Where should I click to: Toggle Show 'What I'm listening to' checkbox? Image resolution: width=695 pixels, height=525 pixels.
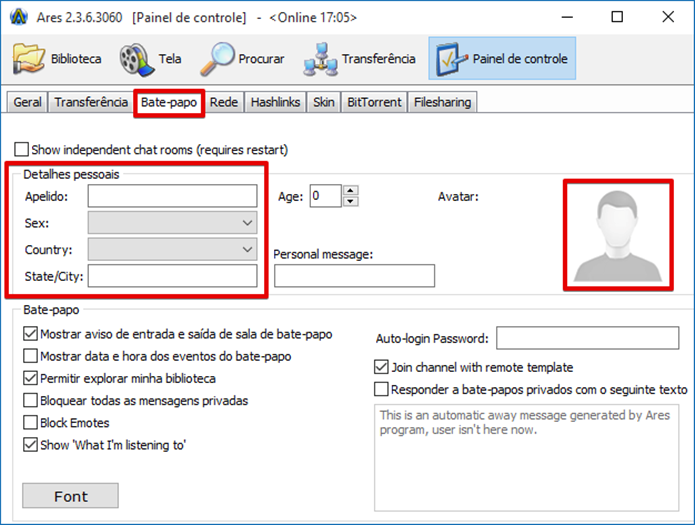30,445
